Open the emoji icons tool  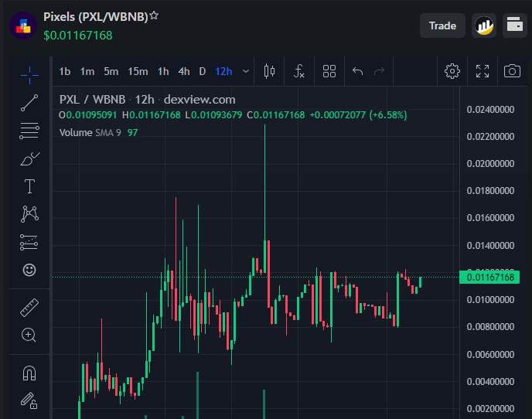click(29, 270)
